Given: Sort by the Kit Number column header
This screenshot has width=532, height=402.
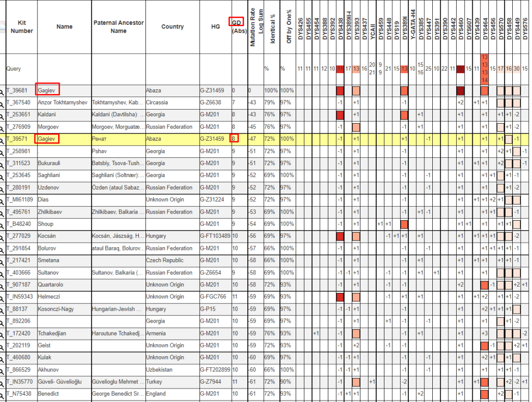Looking at the screenshot, I should (x=21, y=26).
